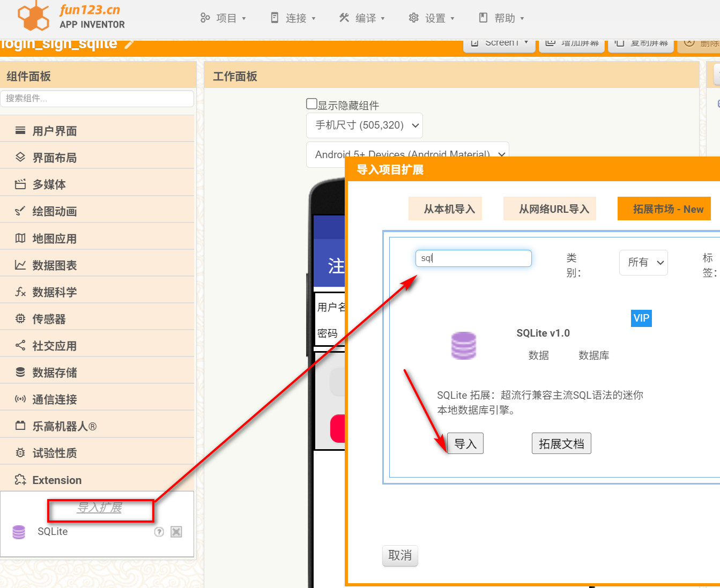720x588 pixels.
Task: Expand the 数据图表 component category
Action: point(97,265)
